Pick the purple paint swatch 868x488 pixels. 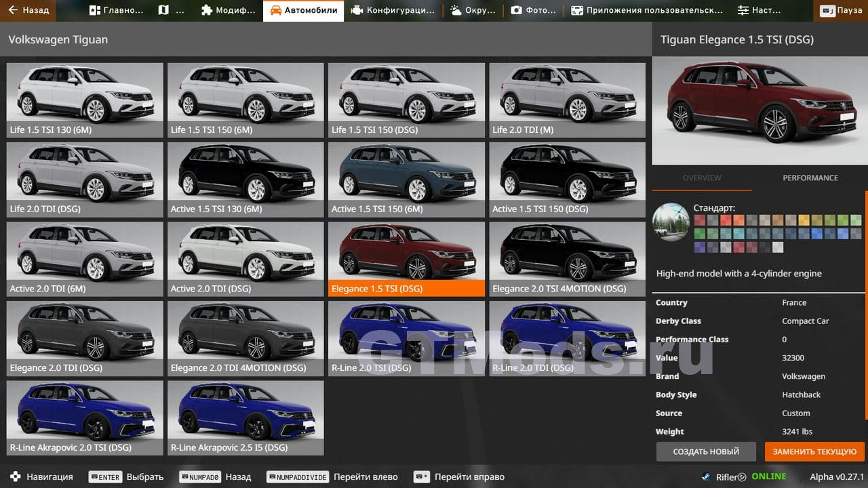point(700,247)
